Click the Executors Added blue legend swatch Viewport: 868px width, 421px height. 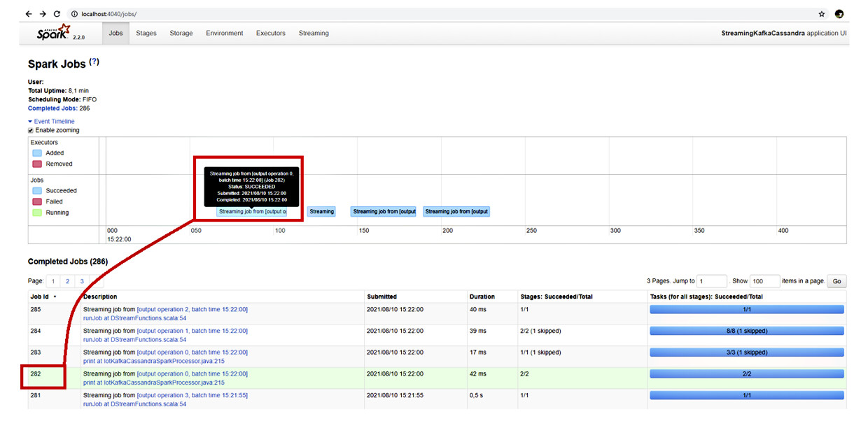(x=36, y=152)
